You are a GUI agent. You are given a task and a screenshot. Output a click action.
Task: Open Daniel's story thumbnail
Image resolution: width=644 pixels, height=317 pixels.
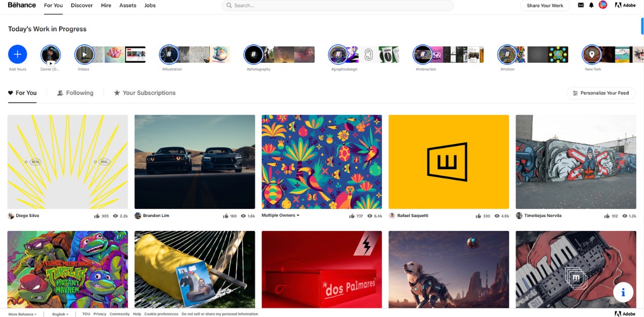[x=50, y=54]
